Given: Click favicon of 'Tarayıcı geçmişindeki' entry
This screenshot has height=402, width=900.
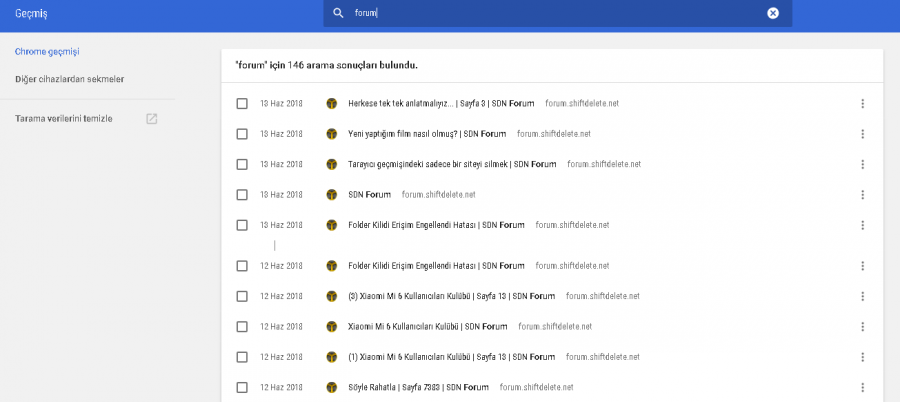Looking at the screenshot, I should (331, 164).
